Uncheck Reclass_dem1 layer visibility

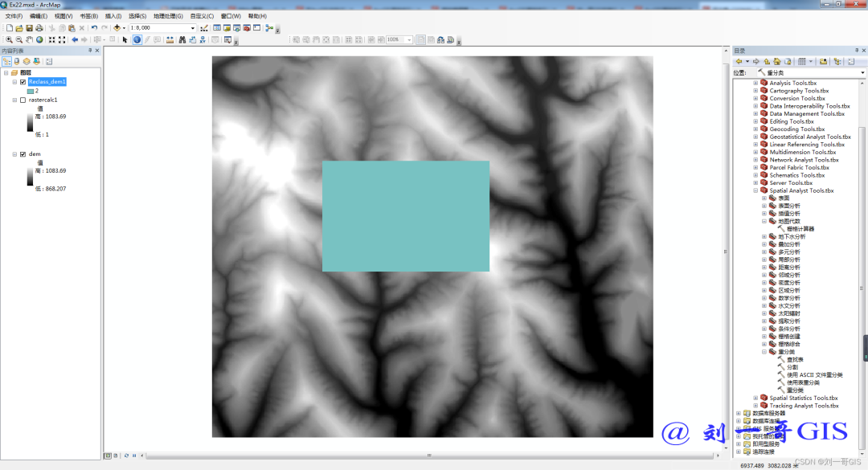pyautogui.click(x=23, y=82)
